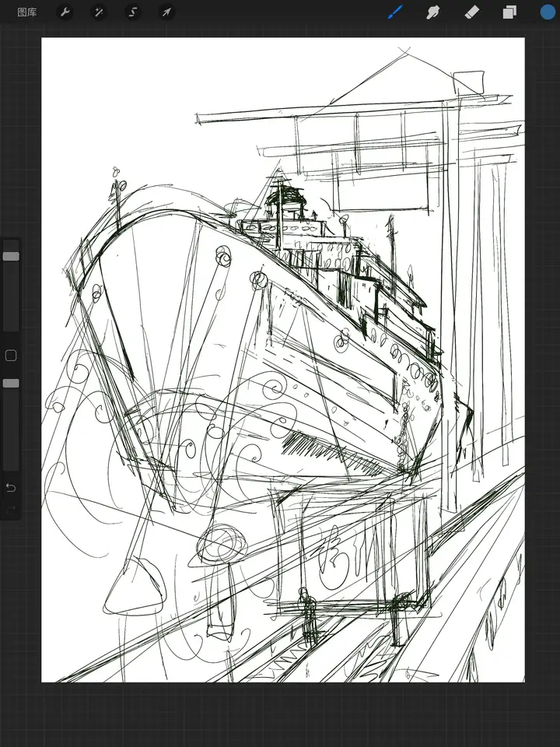
Task: Tap the ship sketch canvas
Action: tap(283, 359)
